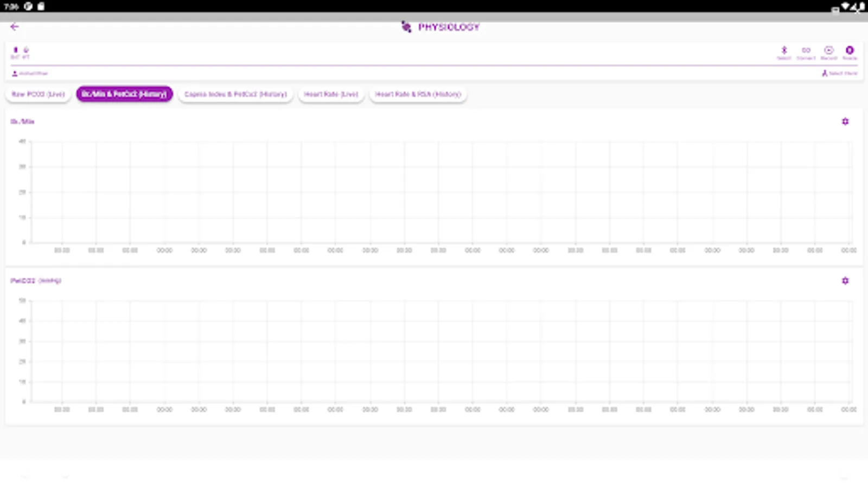Viewport: 868px width, 488px height.
Task: Select Br./Min & PetCo2 (History) tab
Action: [x=124, y=94]
